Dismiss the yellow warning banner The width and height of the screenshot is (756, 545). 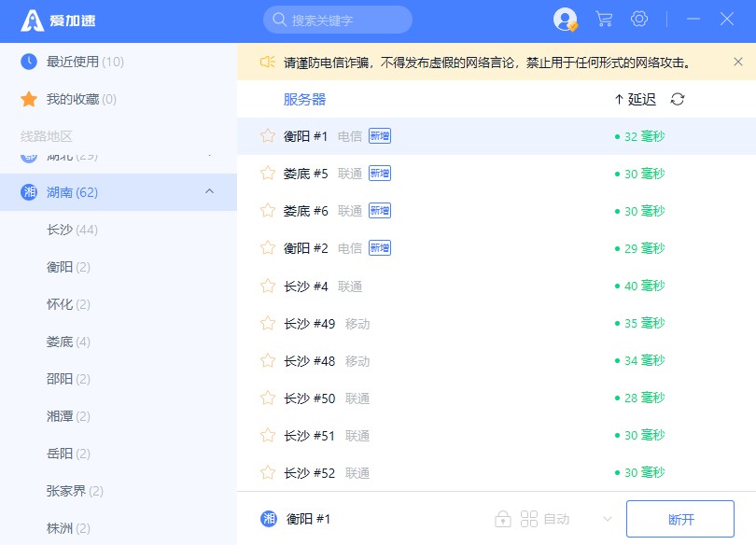[x=737, y=62]
